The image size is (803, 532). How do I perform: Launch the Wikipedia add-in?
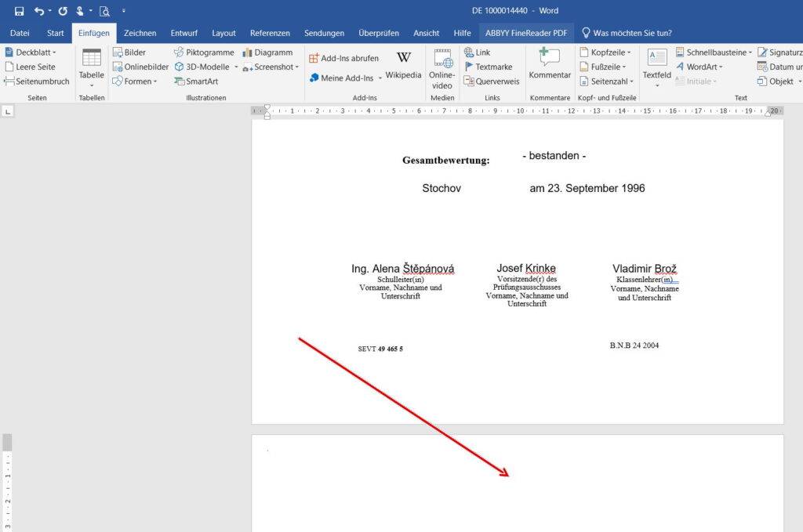pyautogui.click(x=404, y=65)
